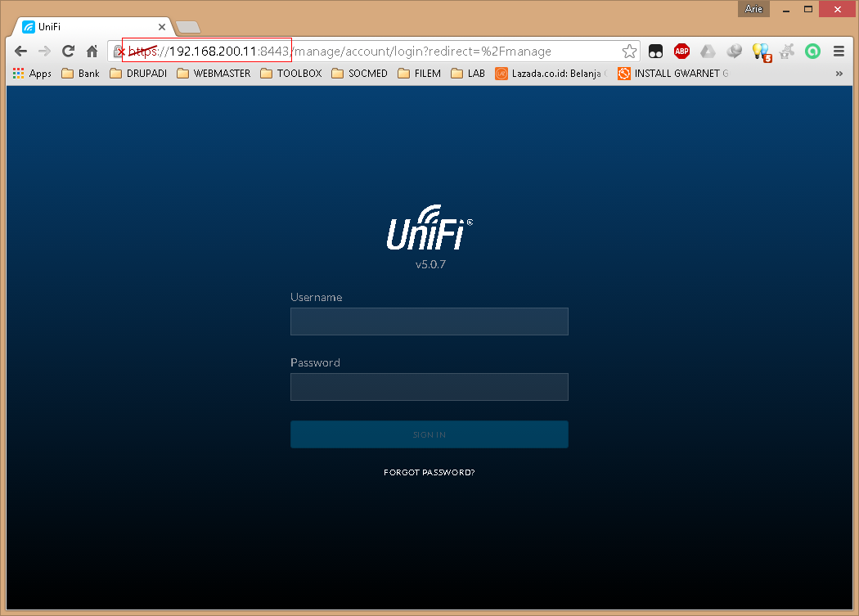Open the green circular extension icon

812,51
